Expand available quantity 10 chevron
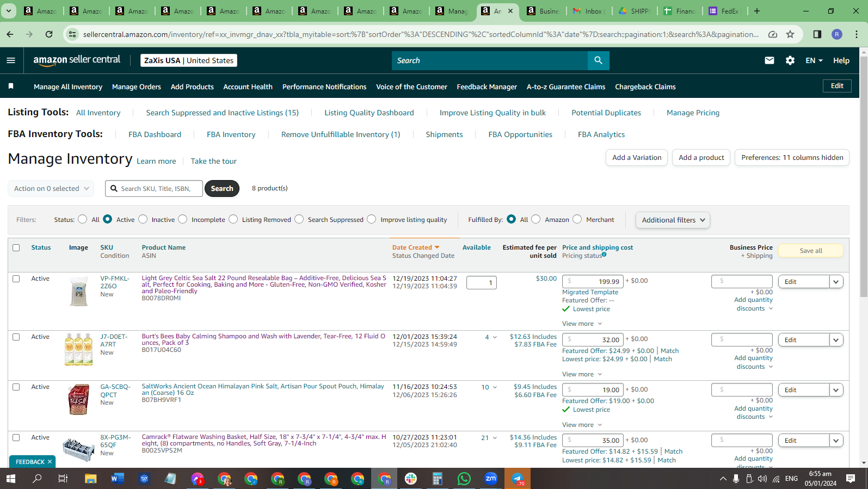 pos(495,387)
